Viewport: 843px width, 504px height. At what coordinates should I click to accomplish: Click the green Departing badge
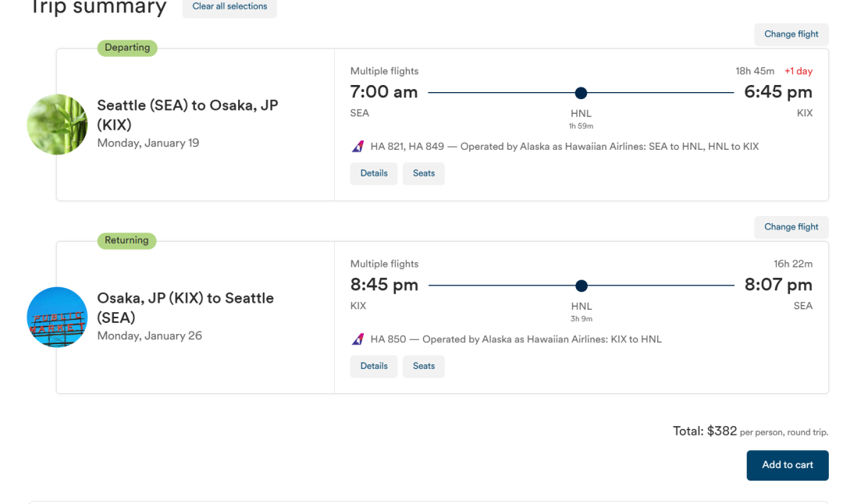click(127, 48)
